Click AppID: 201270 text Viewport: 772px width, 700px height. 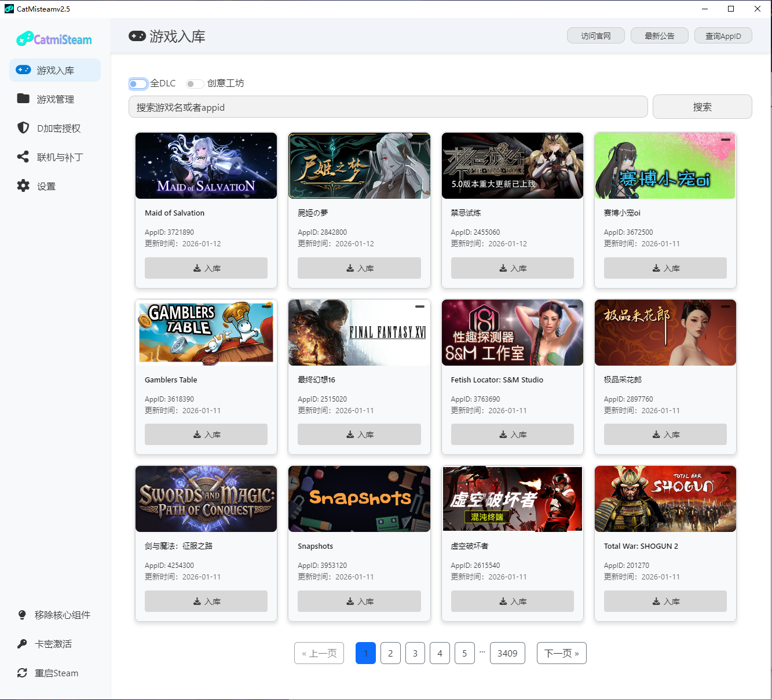pyautogui.click(x=627, y=565)
